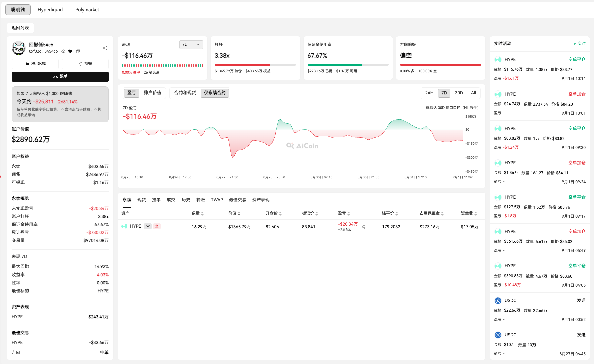Click the 杠杆 3.38x progress bar
594x364 pixels.
[255, 65]
